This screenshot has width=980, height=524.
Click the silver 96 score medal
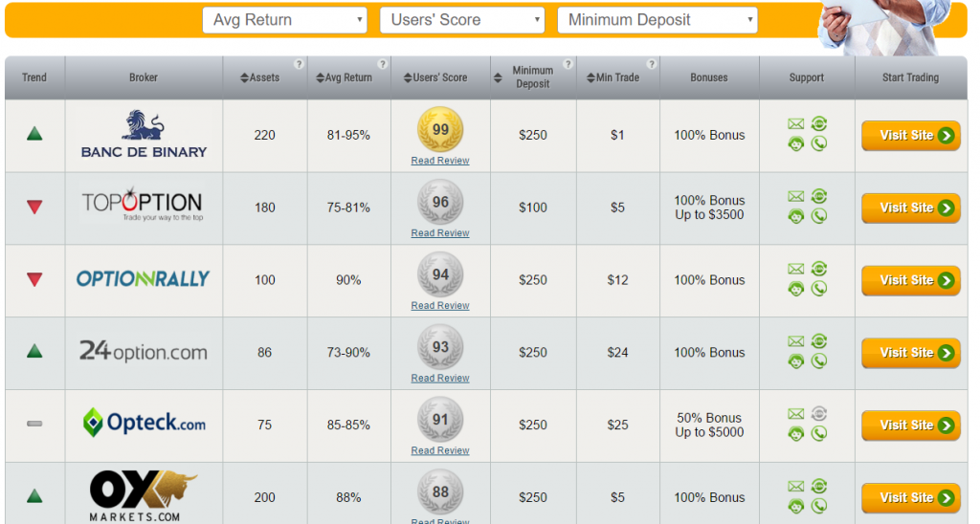coord(440,202)
